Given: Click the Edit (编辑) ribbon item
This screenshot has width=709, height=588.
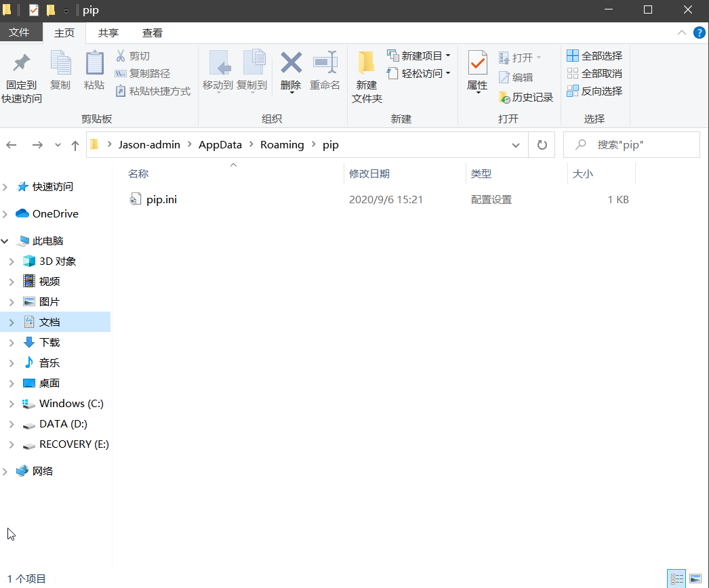Looking at the screenshot, I should [x=516, y=78].
